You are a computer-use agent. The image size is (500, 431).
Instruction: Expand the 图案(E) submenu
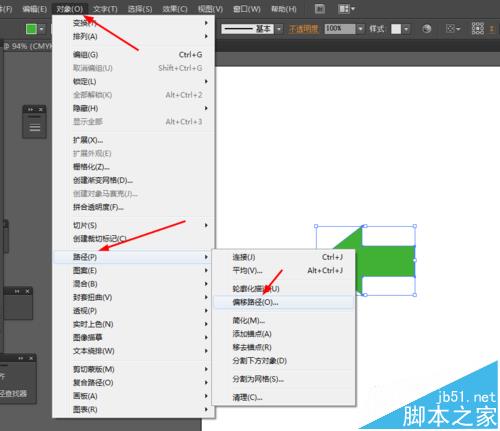point(133,270)
